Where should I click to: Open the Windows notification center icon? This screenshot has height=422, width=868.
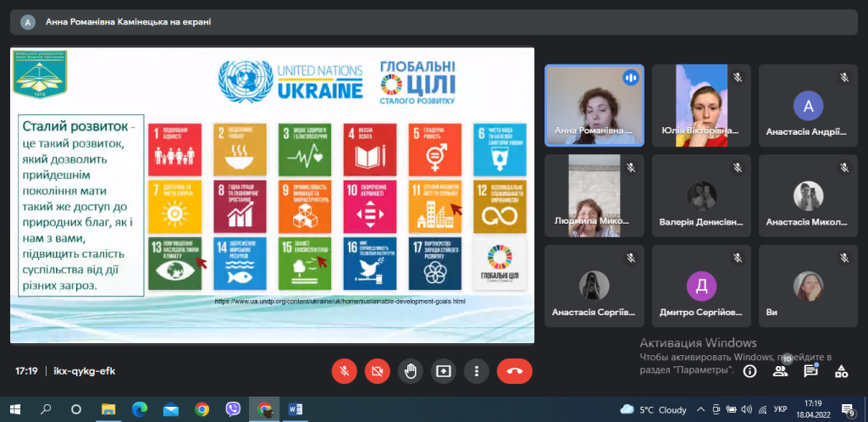point(847,409)
